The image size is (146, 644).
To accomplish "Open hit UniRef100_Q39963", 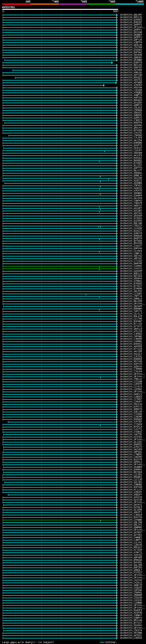I will [131, 20].
